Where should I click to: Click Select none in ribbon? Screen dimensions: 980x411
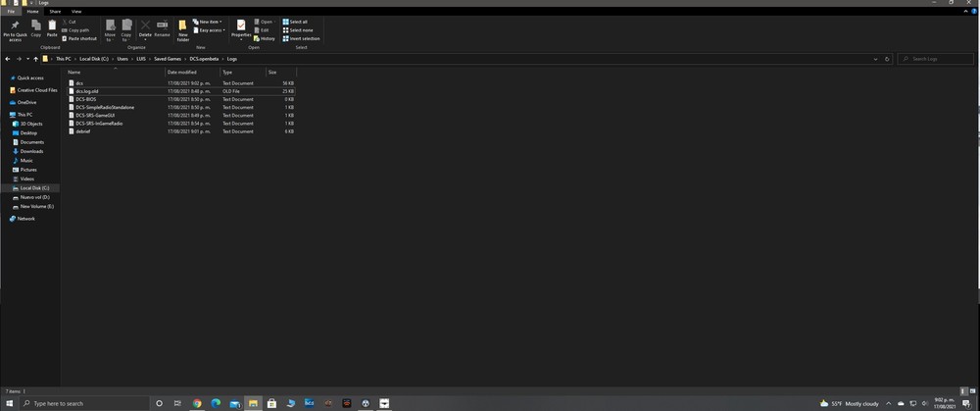tap(298, 30)
